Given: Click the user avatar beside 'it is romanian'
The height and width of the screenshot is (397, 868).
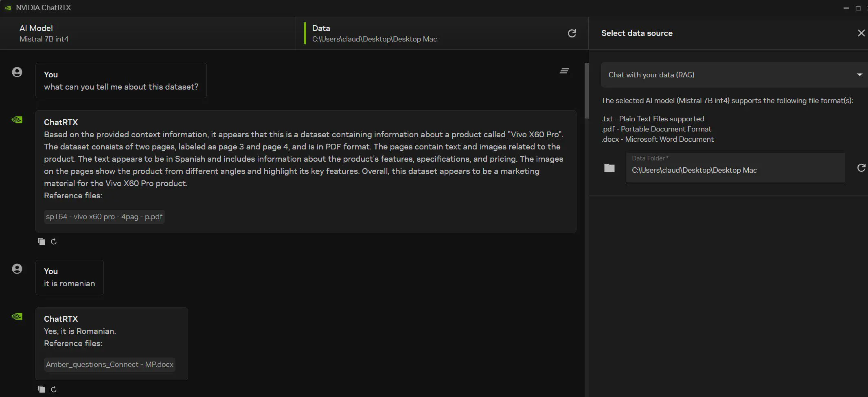Looking at the screenshot, I should click(x=17, y=269).
